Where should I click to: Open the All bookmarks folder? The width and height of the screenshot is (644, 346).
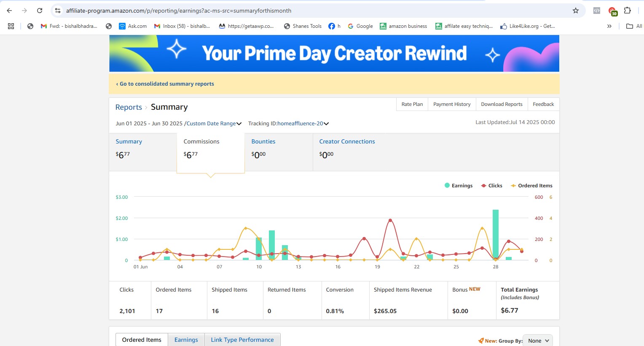pos(634,26)
